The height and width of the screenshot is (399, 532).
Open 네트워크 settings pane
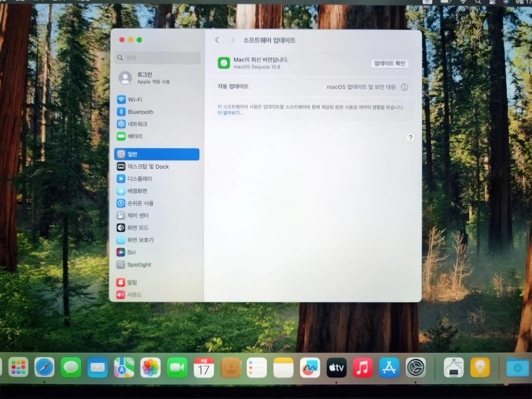click(157, 124)
